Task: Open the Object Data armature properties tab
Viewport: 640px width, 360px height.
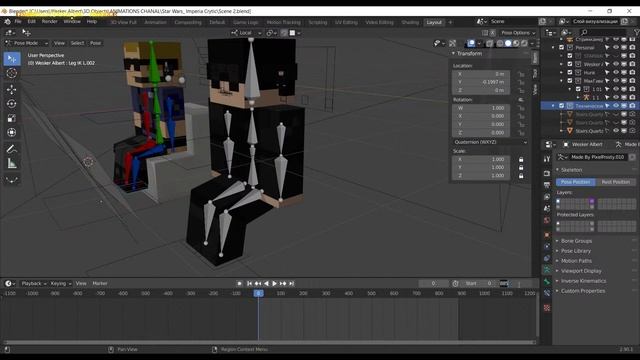Action: pyautogui.click(x=547, y=270)
